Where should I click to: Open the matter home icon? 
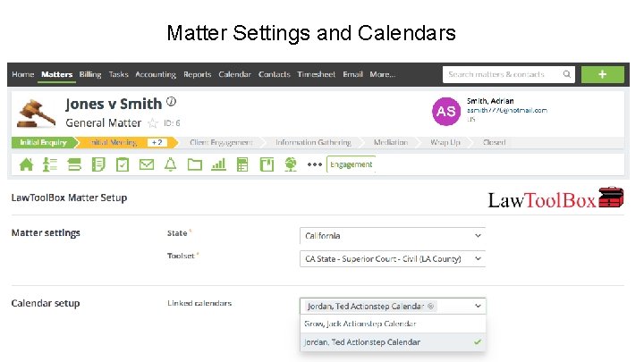click(x=26, y=164)
